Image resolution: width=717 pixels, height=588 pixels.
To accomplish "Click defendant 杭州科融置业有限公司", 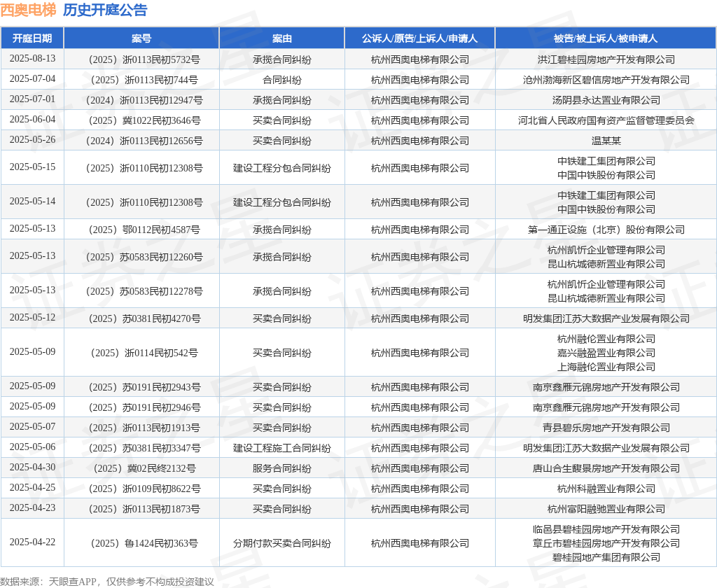I will click(606, 489).
